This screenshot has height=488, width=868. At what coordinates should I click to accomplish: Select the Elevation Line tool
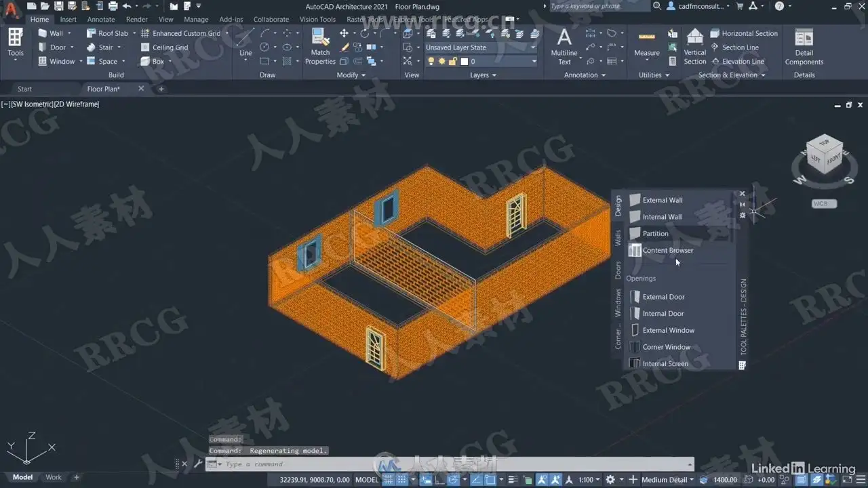click(x=737, y=62)
